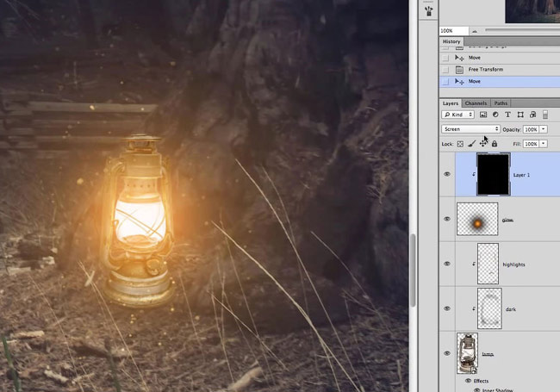Filter layers by smart objects icon
This screenshot has width=560, height=392.
click(x=532, y=115)
